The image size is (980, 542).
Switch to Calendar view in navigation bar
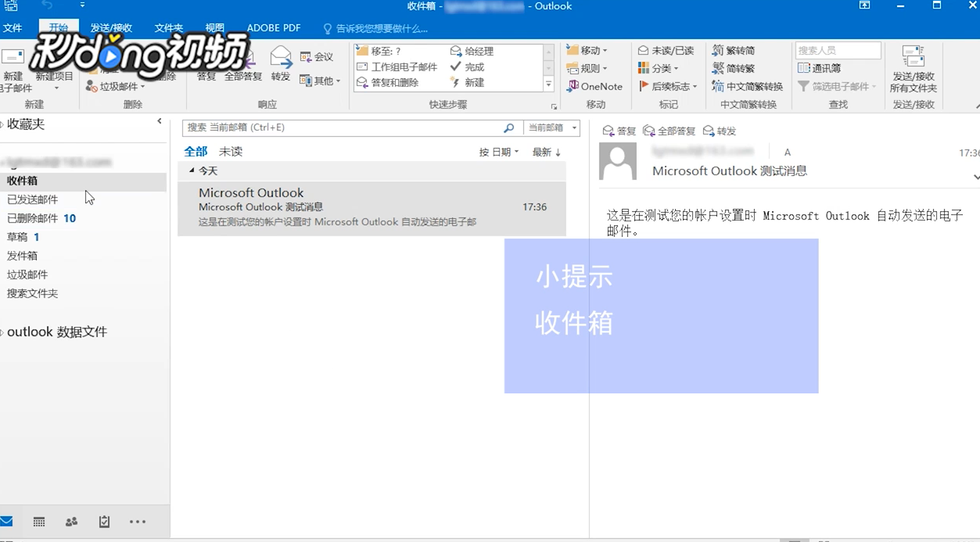coord(39,522)
